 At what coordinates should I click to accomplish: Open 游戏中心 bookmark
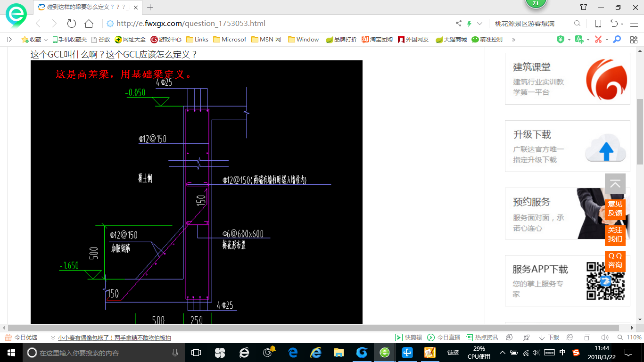point(166,40)
